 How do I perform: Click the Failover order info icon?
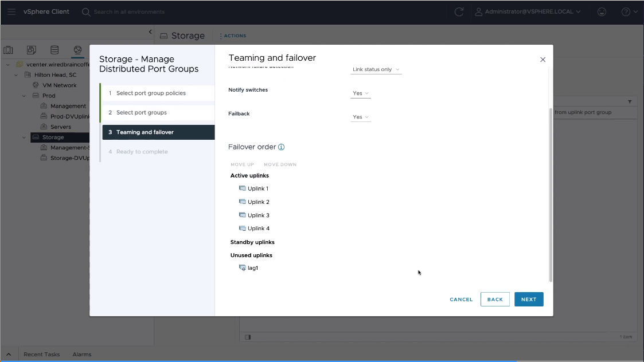[x=282, y=147]
